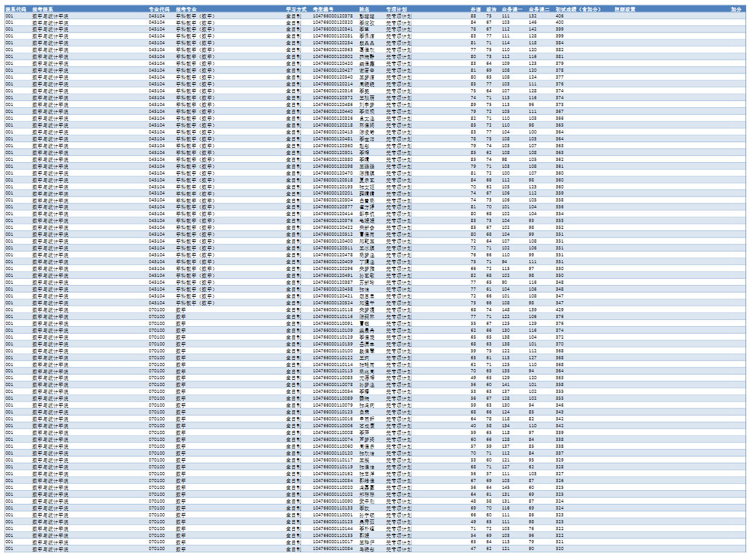753x560 pixels.
Task: Click the 外语 score column header
Action: pos(475,9)
